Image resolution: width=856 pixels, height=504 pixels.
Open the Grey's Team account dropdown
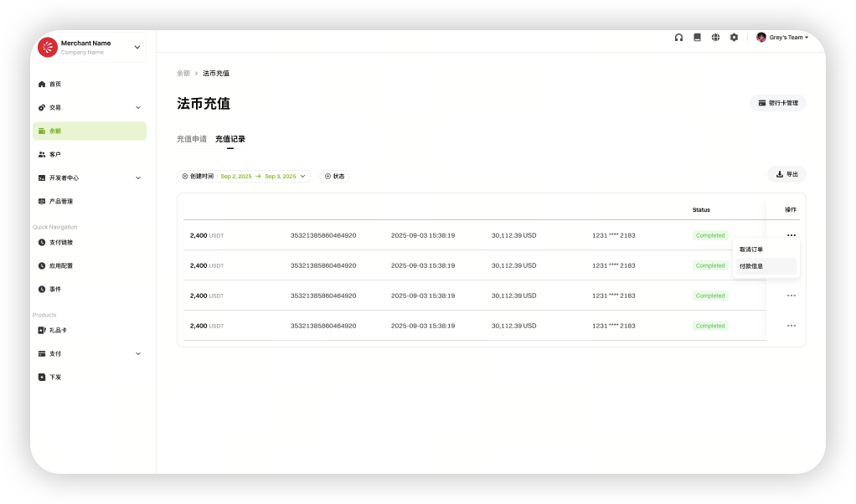pyautogui.click(x=785, y=38)
